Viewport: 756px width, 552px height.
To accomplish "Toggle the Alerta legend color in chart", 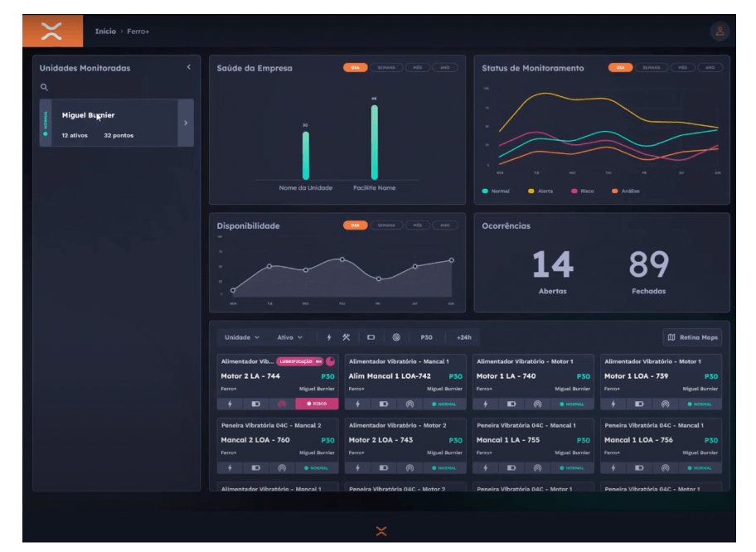I will 531,191.
